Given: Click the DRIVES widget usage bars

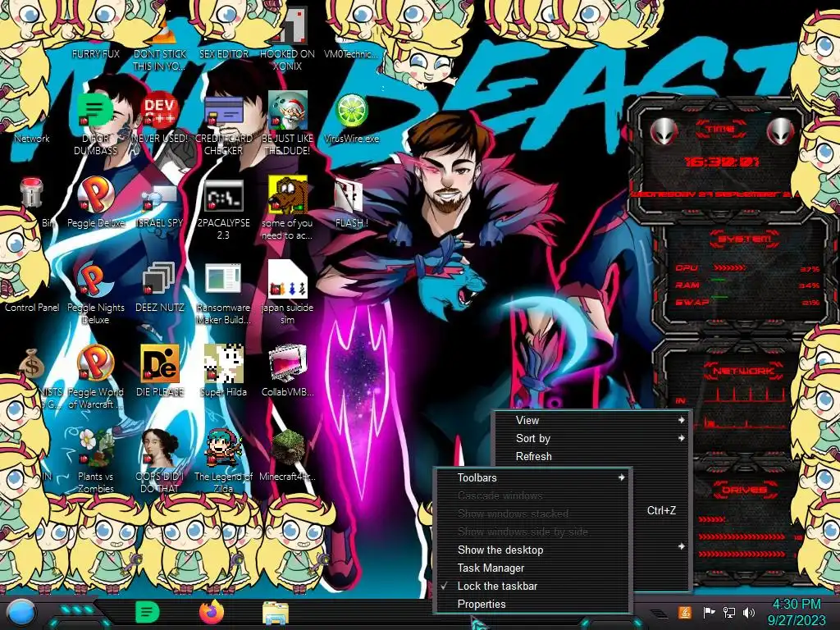Looking at the screenshot, I should point(742,536).
